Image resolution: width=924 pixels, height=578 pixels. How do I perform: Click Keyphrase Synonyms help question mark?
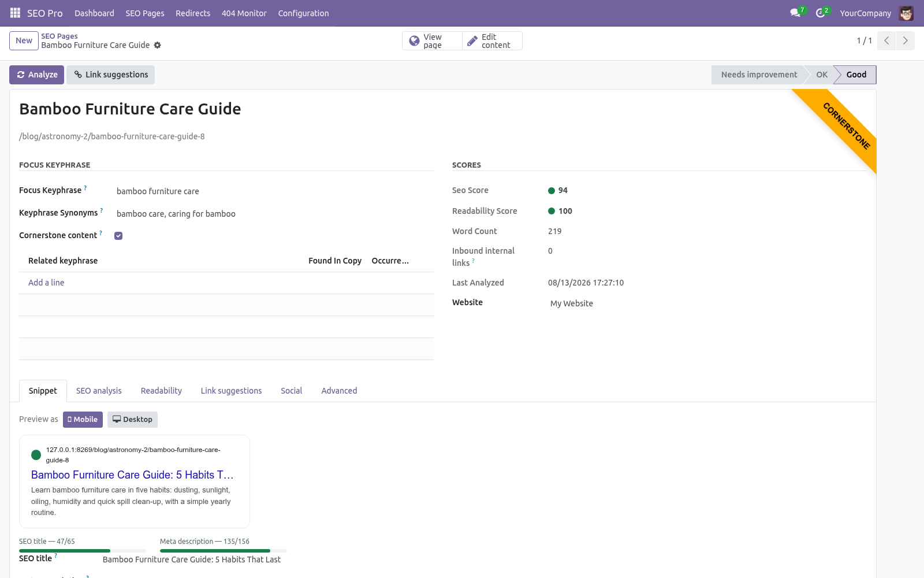[x=102, y=210]
